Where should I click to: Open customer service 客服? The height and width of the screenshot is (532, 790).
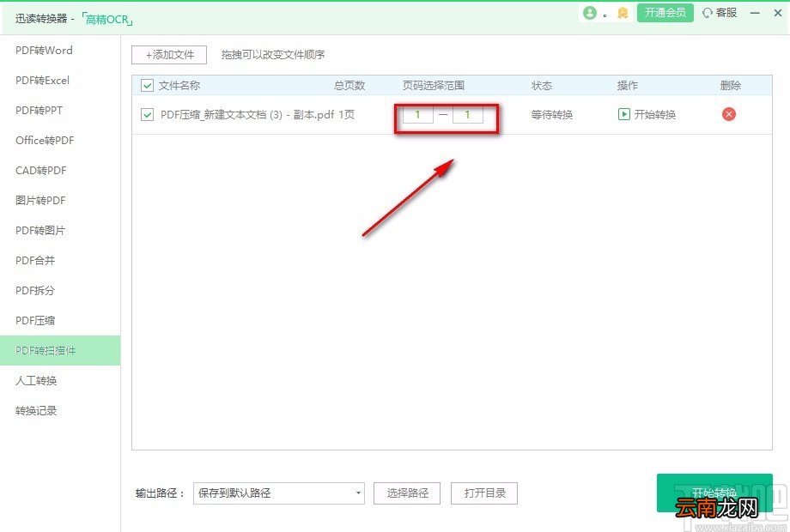[x=720, y=13]
